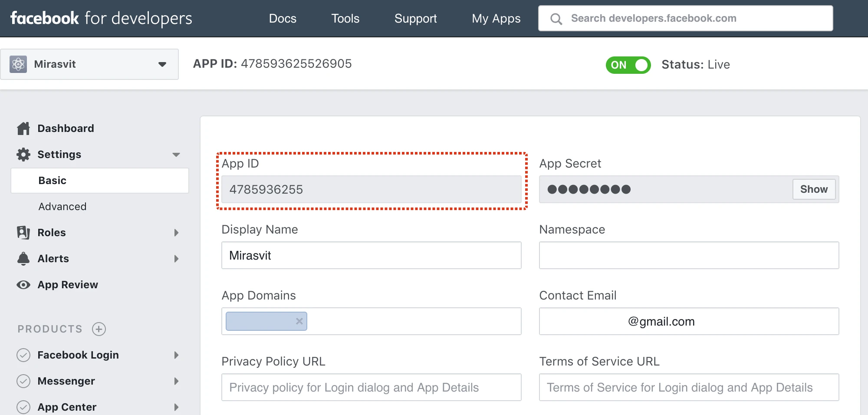Go to My Apps
868x415 pixels.
click(496, 19)
